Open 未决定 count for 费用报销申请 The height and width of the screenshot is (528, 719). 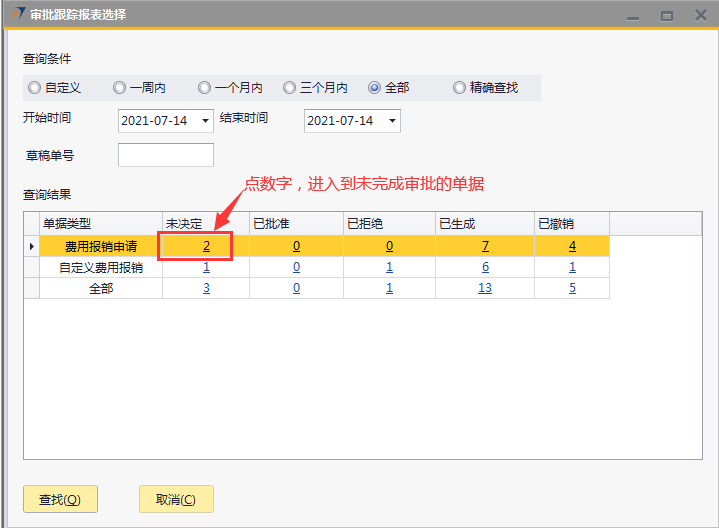point(206,246)
